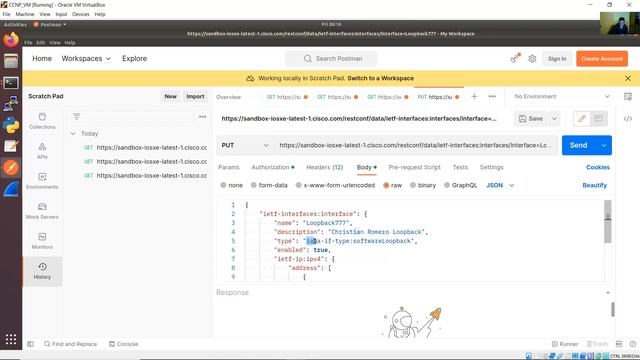
Task: Switch to the Pre-request Script tab
Action: [414, 167]
